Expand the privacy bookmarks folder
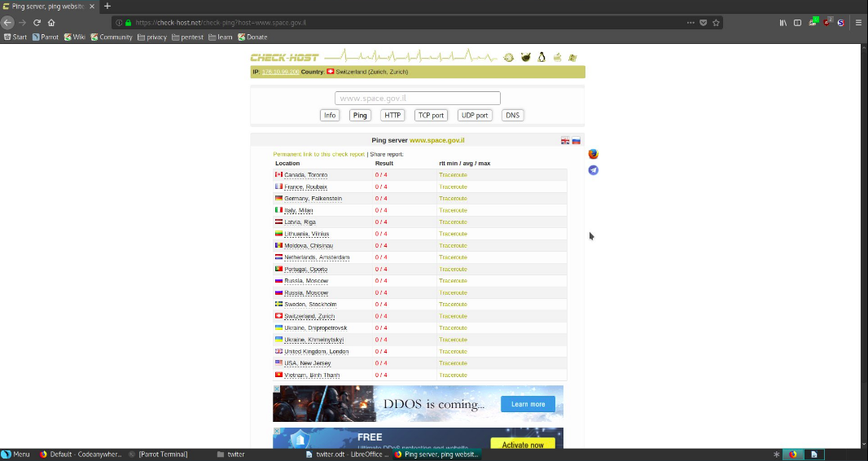 pos(152,37)
